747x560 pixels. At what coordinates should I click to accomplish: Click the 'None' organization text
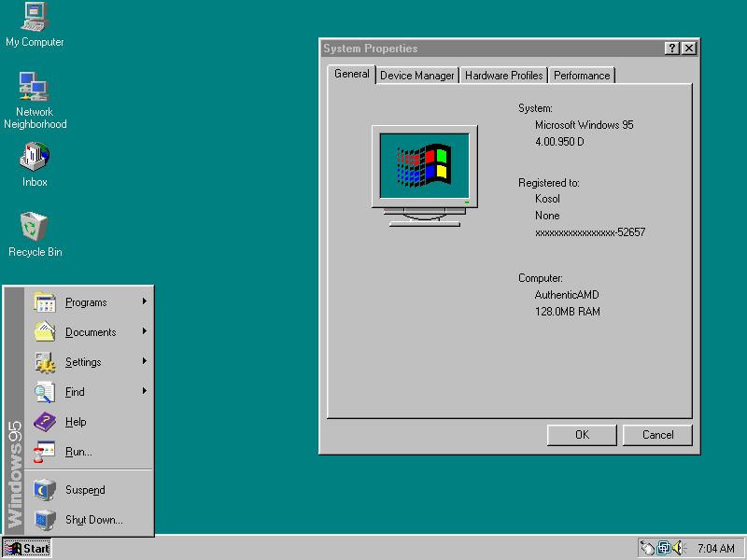click(x=547, y=216)
